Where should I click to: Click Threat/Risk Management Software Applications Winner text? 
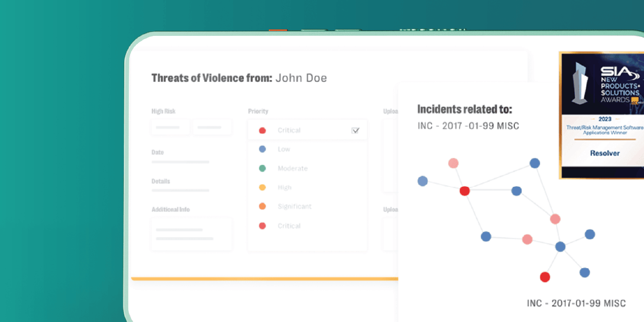click(605, 130)
